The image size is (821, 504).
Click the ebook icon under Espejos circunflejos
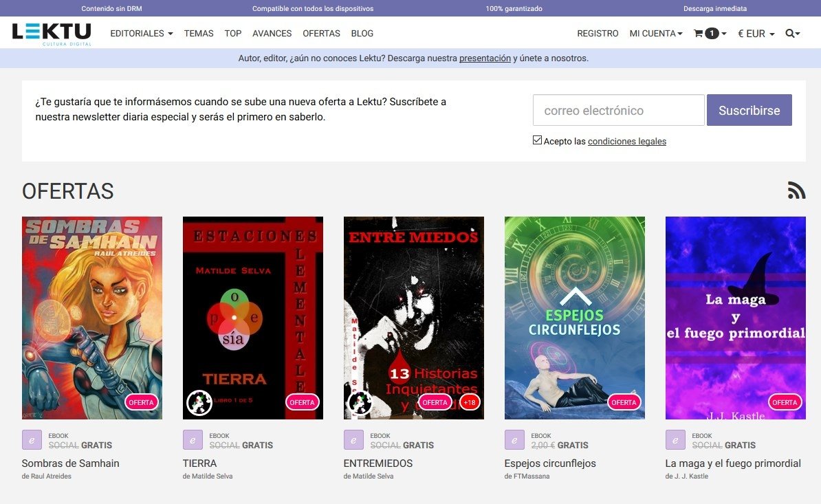514,439
